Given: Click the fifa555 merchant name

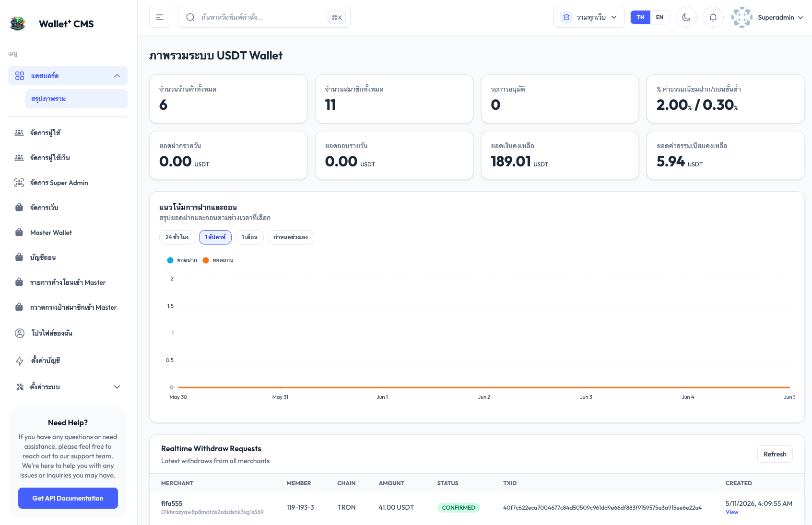Looking at the screenshot, I should pos(172,503).
